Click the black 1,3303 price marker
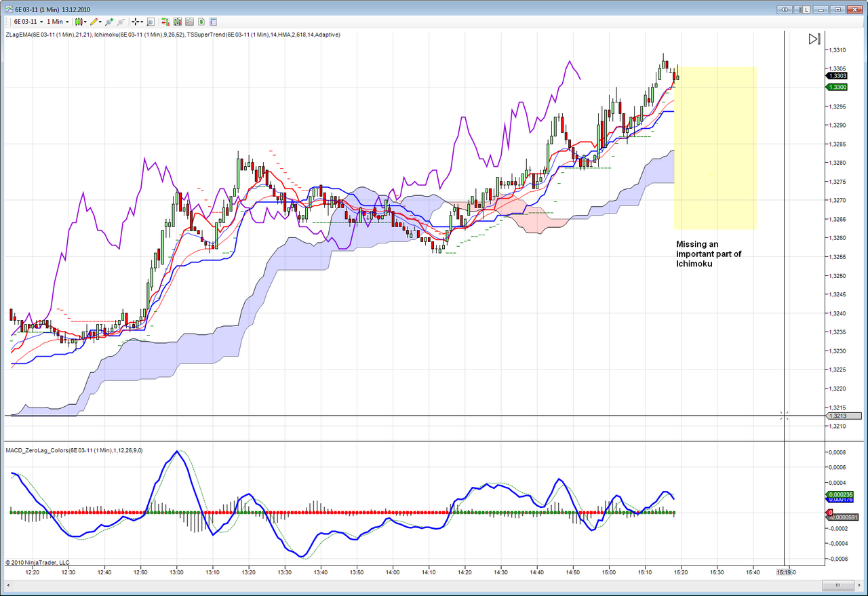This screenshot has width=868, height=596. [x=837, y=76]
